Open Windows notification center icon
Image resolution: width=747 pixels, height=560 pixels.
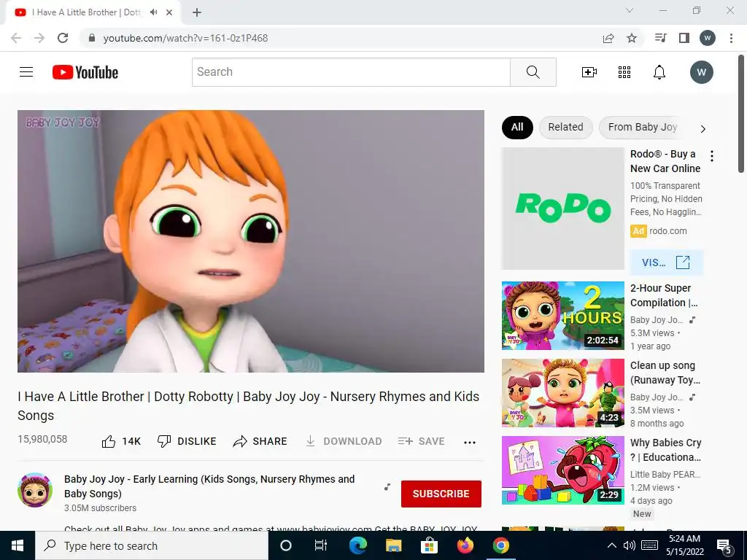(724, 546)
